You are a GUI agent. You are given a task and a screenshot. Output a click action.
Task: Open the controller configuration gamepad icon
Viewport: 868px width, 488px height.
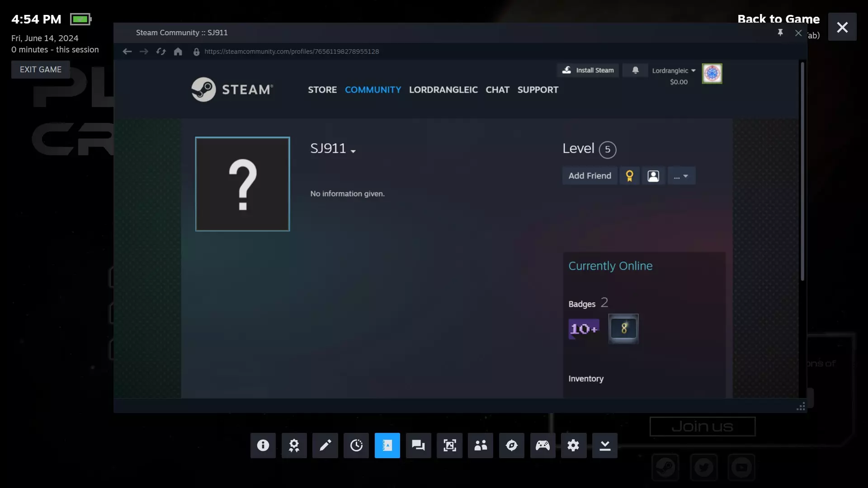click(542, 446)
